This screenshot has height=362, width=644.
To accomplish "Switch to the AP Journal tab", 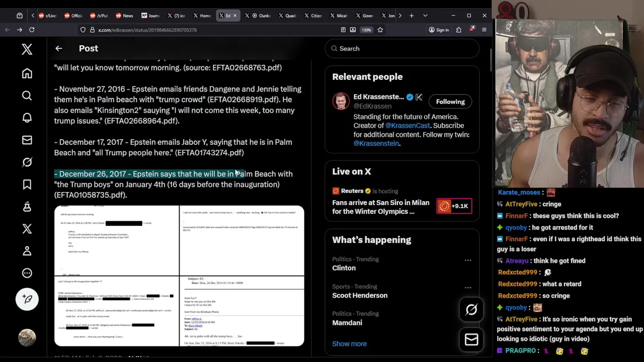I will [150, 16].
